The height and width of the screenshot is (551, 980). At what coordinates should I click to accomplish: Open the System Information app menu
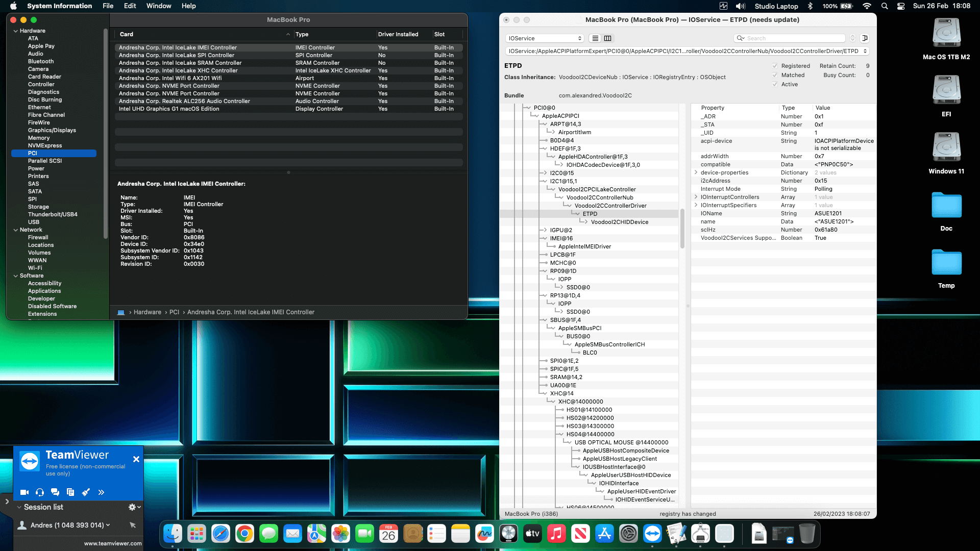[x=60, y=6]
